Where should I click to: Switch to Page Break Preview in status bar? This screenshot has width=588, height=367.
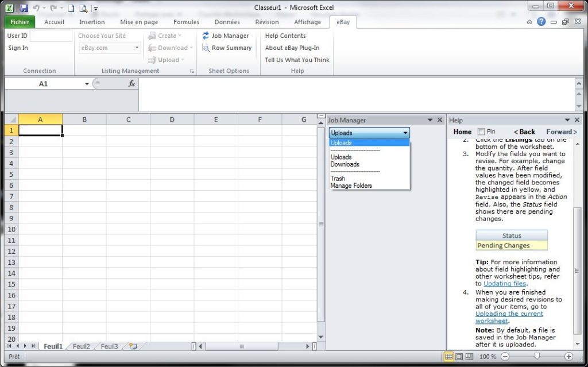[x=469, y=357]
